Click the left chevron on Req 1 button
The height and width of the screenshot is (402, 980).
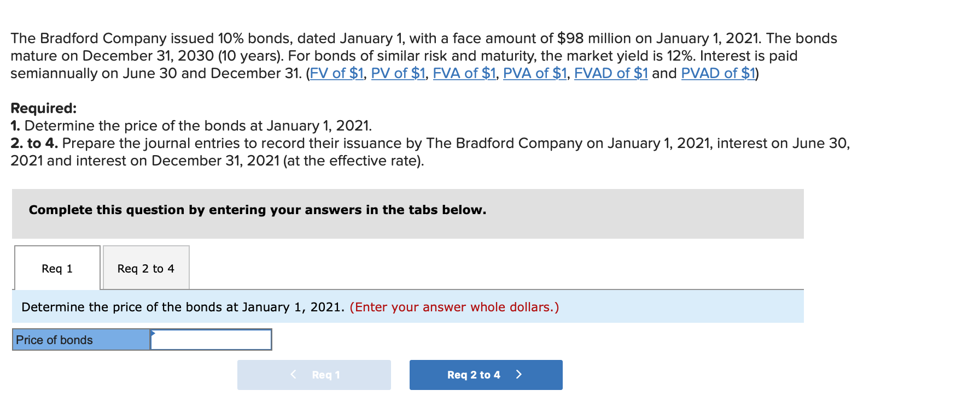(294, 375)
